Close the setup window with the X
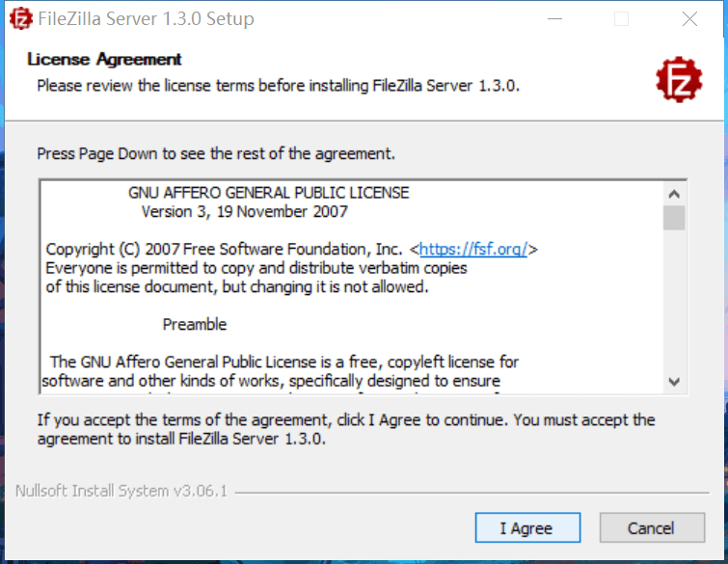 tap(689, 19)
